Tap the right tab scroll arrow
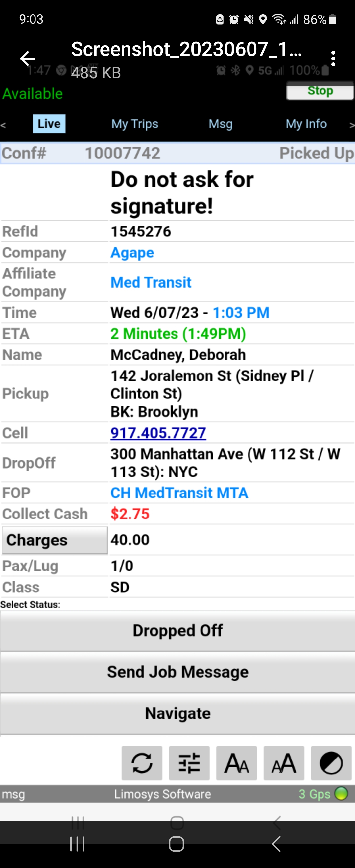355x868 pixels. click(x=352, y=125)
